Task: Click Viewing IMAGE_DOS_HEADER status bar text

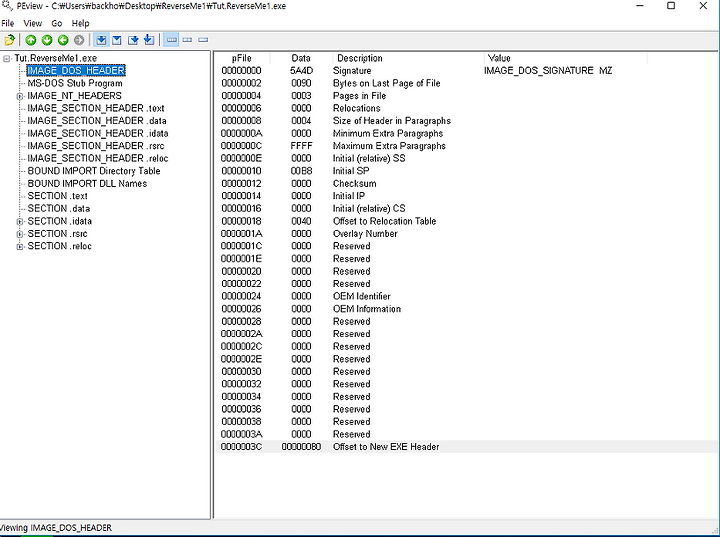Action: 56,528
